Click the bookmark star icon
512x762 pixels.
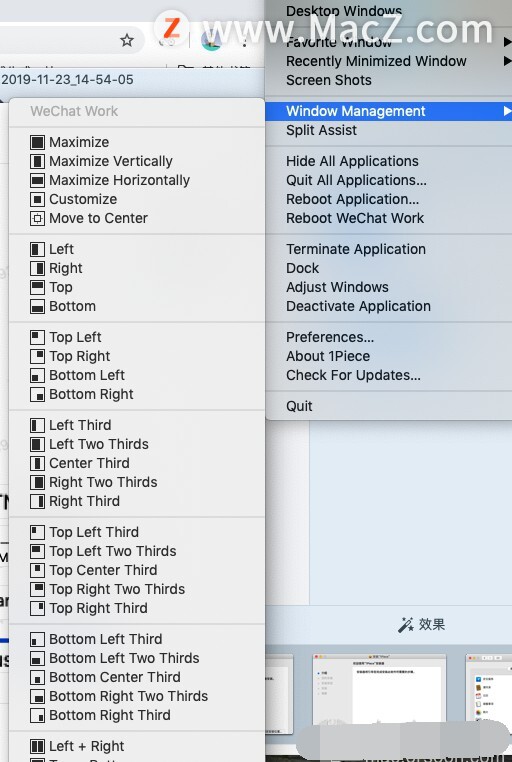point(127,40)
